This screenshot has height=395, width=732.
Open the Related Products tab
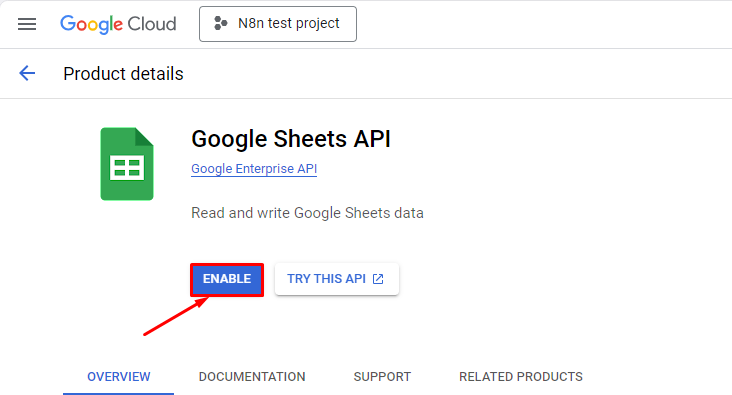pyautogui.click(x=521, y=377)
